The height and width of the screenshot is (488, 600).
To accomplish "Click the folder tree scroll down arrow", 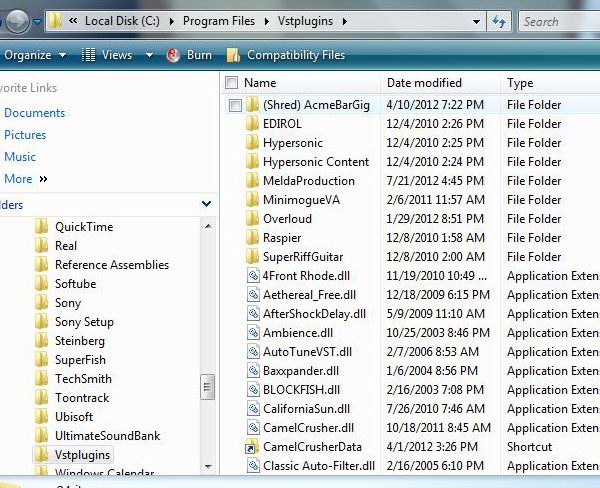I will 208,466.
